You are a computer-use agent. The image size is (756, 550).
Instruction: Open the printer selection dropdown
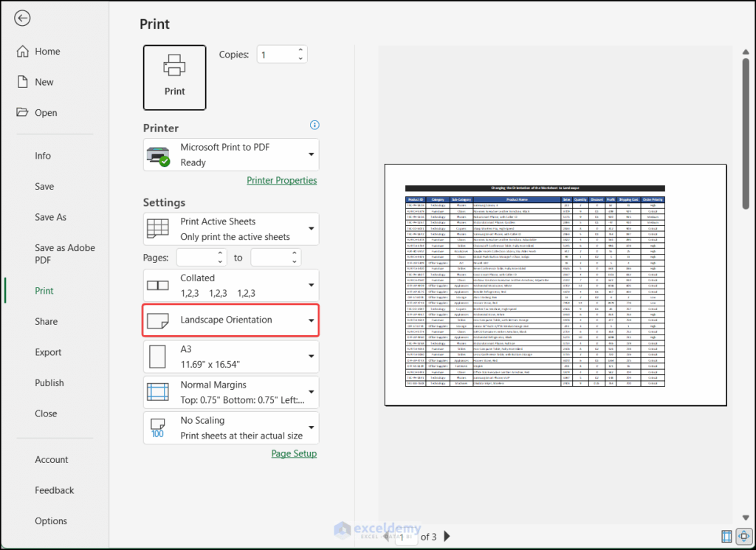[x=312, y=154]
